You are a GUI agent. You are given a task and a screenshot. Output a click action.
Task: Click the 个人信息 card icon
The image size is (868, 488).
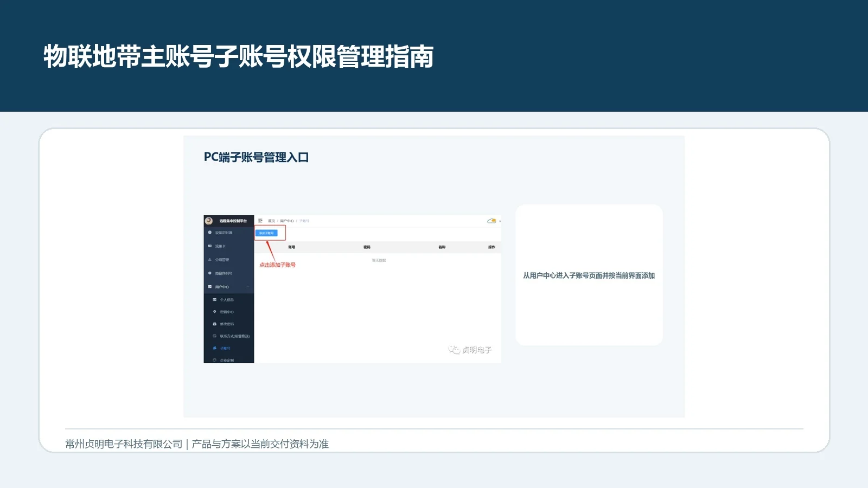pos(215,300)
